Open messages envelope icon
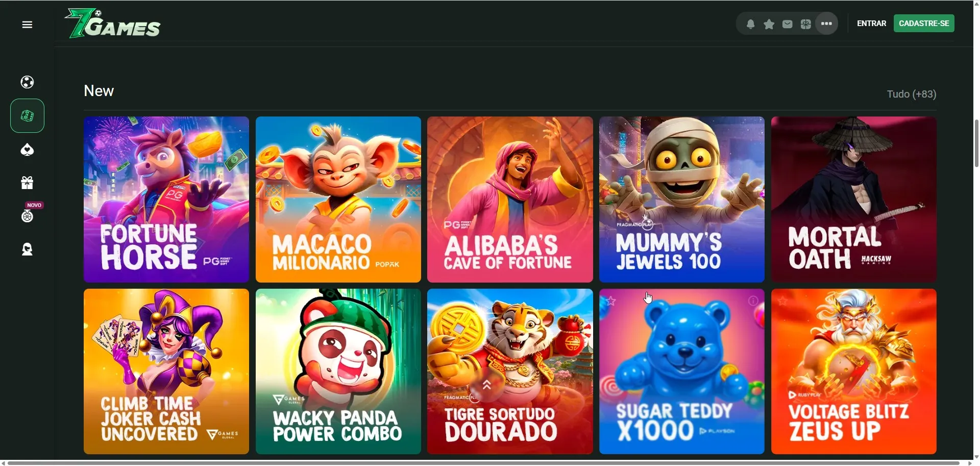980x466 pixels. [x=787, y=24]
